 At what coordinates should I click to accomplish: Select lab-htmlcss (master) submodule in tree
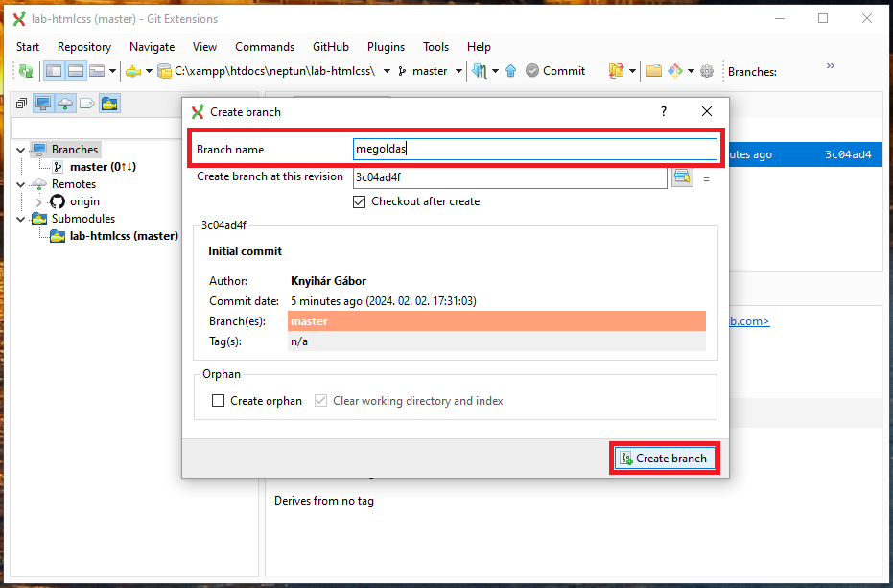[124, 236]
